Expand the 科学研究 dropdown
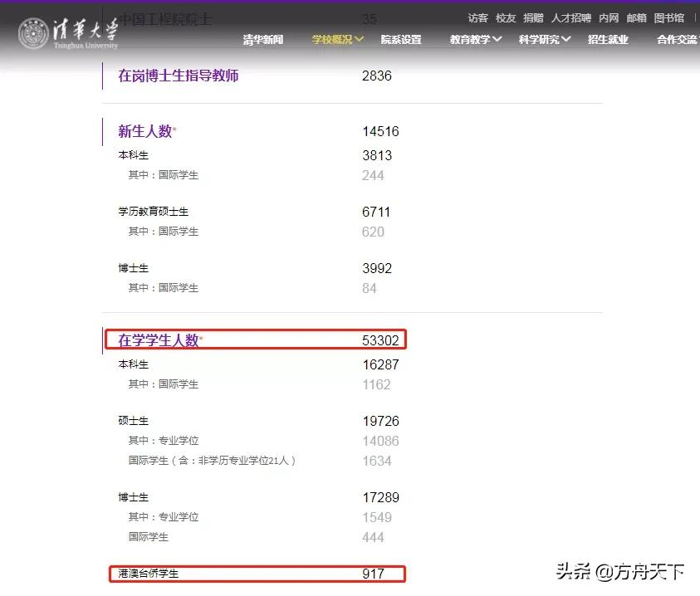The image size is (700, 596). coord(541,39)
